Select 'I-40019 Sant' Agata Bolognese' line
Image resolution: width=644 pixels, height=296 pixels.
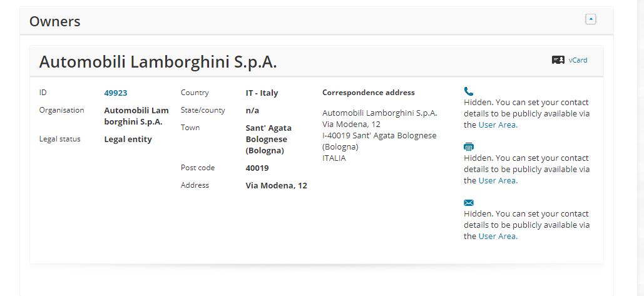tap(379, 135)
